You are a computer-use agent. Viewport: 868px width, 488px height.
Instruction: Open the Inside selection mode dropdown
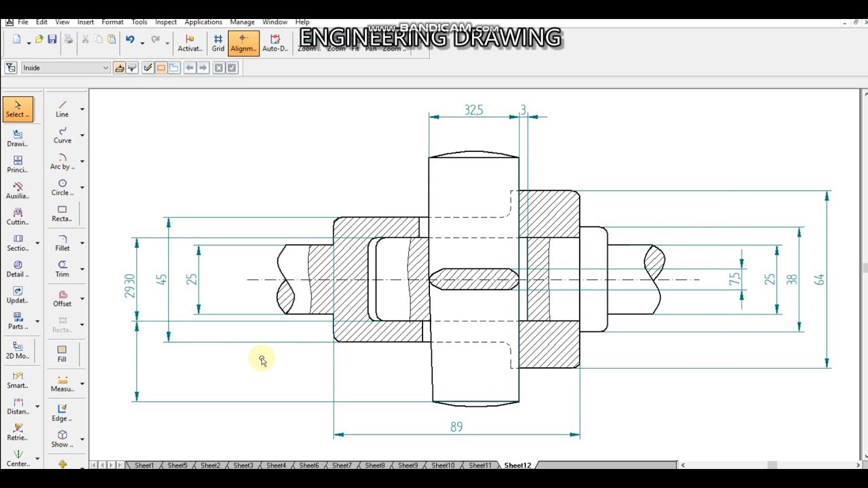pos(65,68)
